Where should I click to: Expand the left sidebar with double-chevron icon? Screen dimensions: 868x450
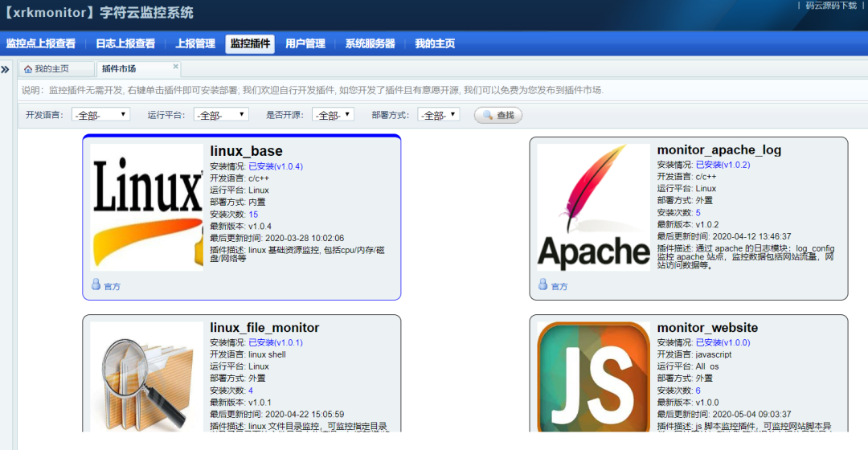[6, 69]
